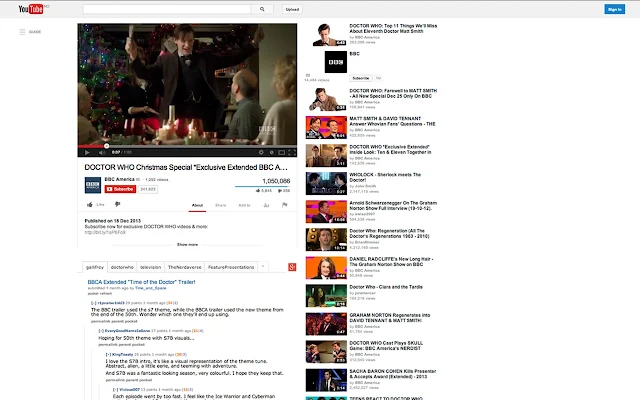Subscribe to BBC America red button
640x400 pixels.
120,189
